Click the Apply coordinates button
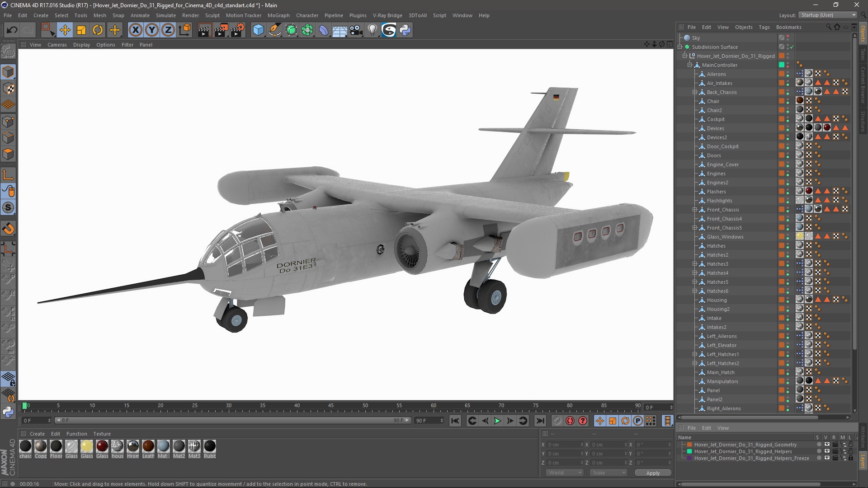This screenshot has height=488, width=868. [x=653, y=473]
